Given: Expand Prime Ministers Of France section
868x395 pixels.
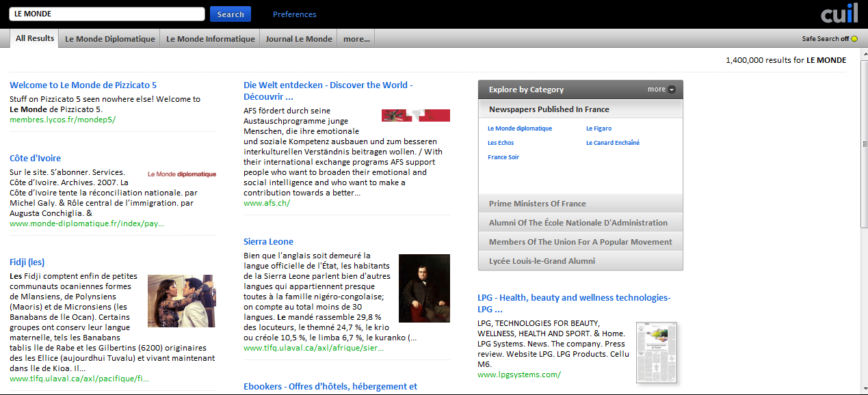Looking at the screenshot, I should tap(580, 204).
